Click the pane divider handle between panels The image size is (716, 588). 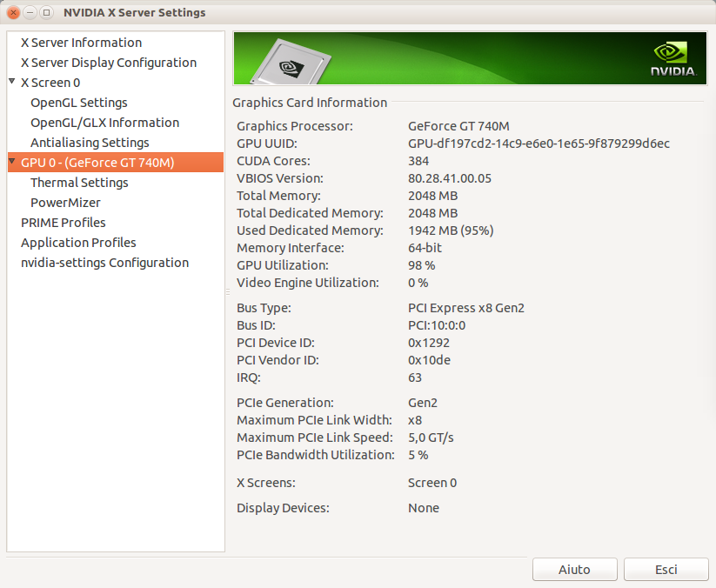[228, 291]
